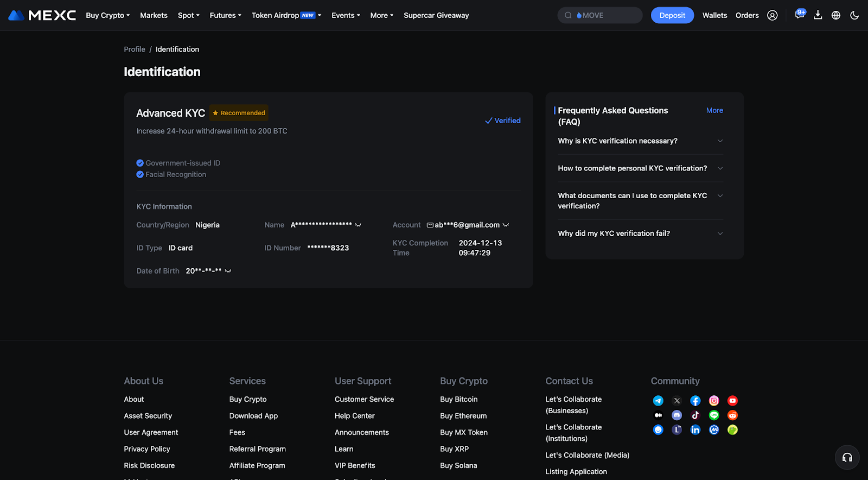Open the Markets menu item

[154, 15]
